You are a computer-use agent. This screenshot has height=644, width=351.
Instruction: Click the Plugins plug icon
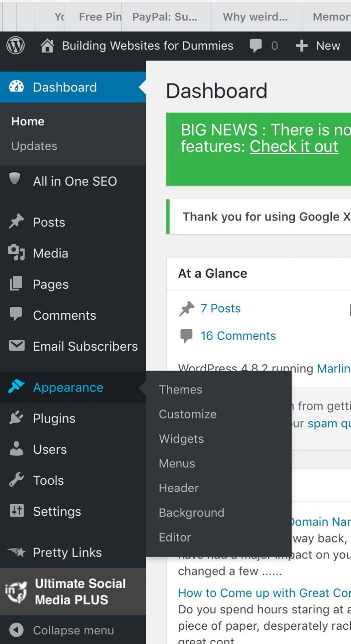point(16,418)
